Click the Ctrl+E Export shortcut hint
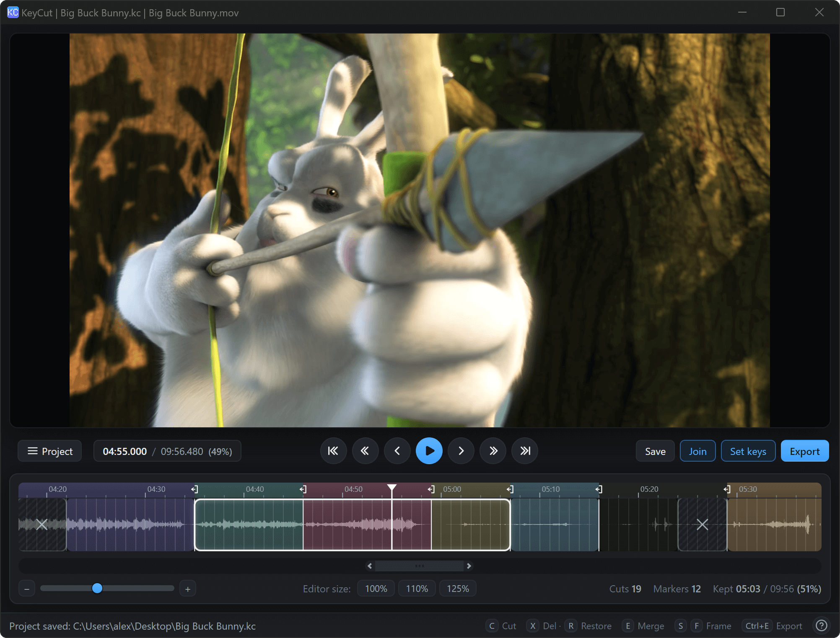Screen dimensions: 840x638 point(772,626)
